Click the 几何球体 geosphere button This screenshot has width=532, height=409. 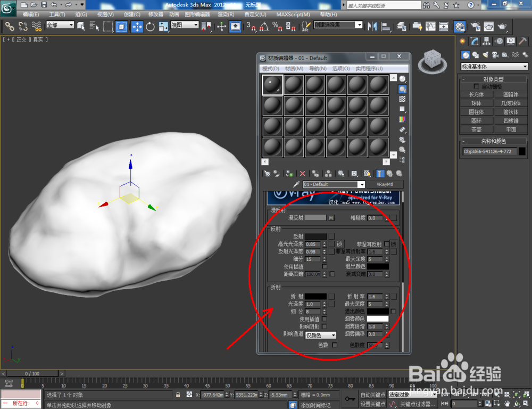click(511, 103)
